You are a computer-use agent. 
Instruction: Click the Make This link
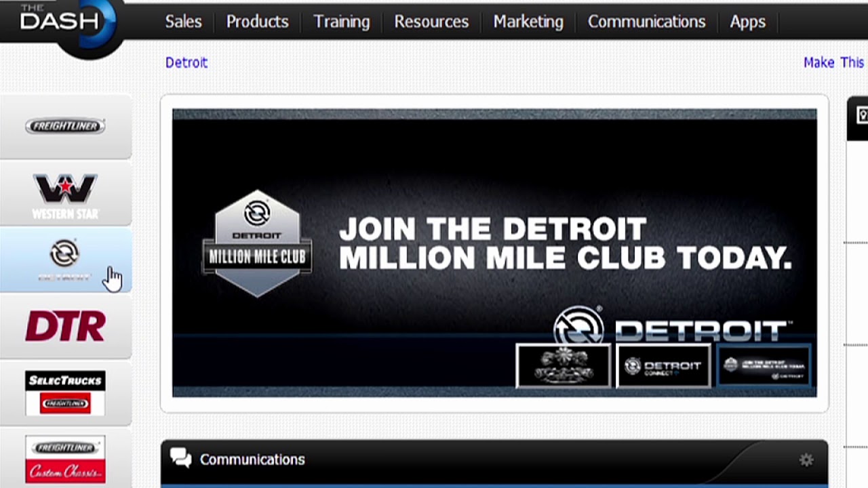point(834,62)
